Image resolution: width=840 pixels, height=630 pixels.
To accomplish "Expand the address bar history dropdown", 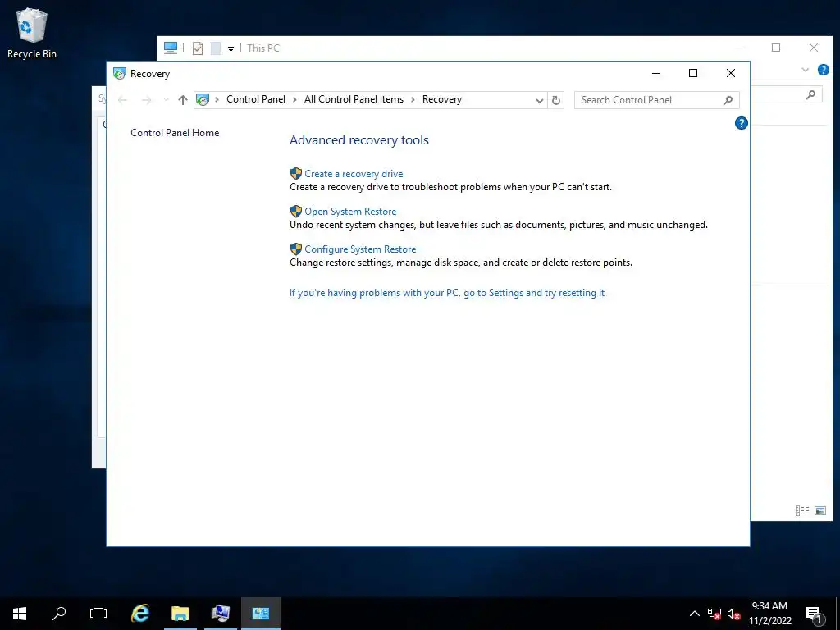I will (540, 100).
